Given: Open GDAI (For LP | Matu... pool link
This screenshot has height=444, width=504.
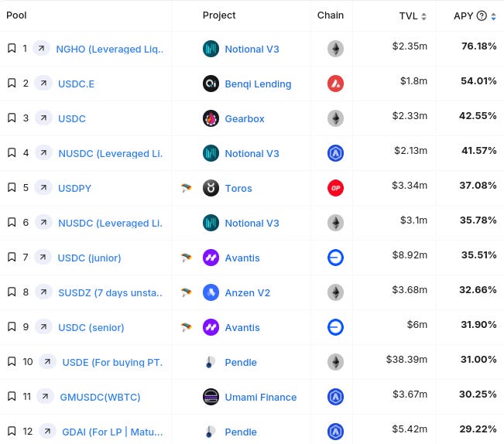Looking at the screenshot, I should pyautogui.click(x=112, y=432).
